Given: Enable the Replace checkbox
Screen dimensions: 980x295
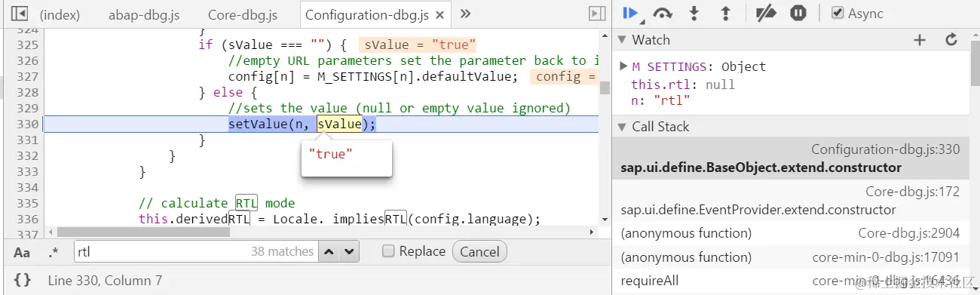Looking at the screenshot, I should [388, 251].
